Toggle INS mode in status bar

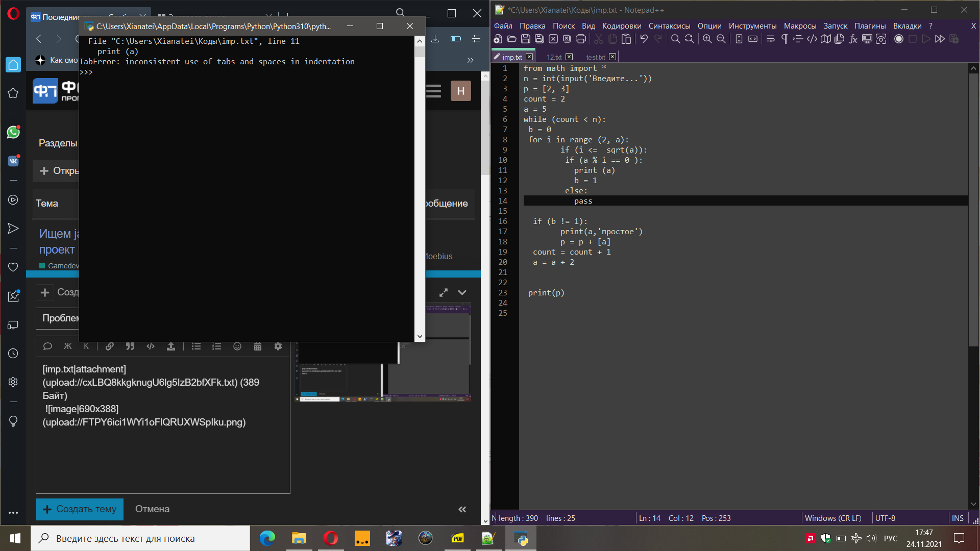coord(958,518)
